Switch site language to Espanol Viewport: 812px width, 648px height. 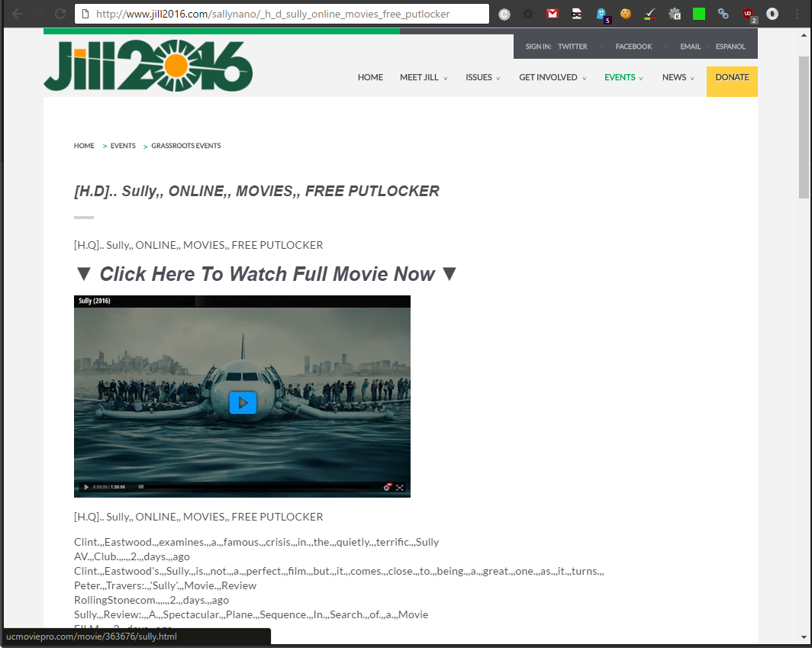[730, 47]
